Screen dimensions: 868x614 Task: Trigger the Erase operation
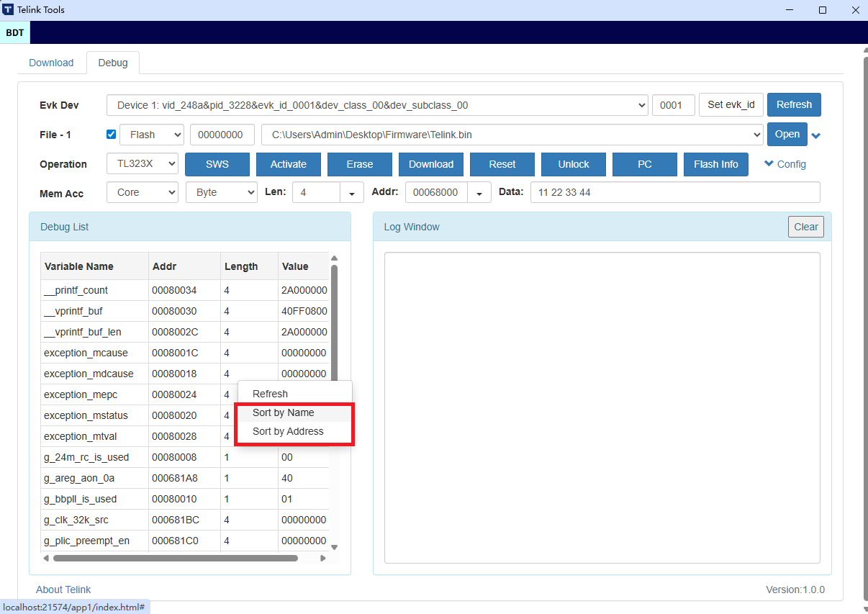click(x=359, y=164)
